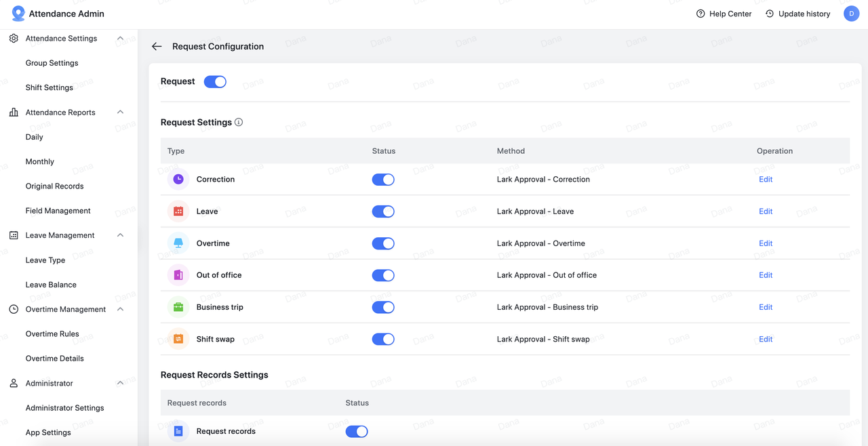Click the blue Request records document icon
Image resolution: width=868 pixels, height=446 pixels.
[178, 431]
